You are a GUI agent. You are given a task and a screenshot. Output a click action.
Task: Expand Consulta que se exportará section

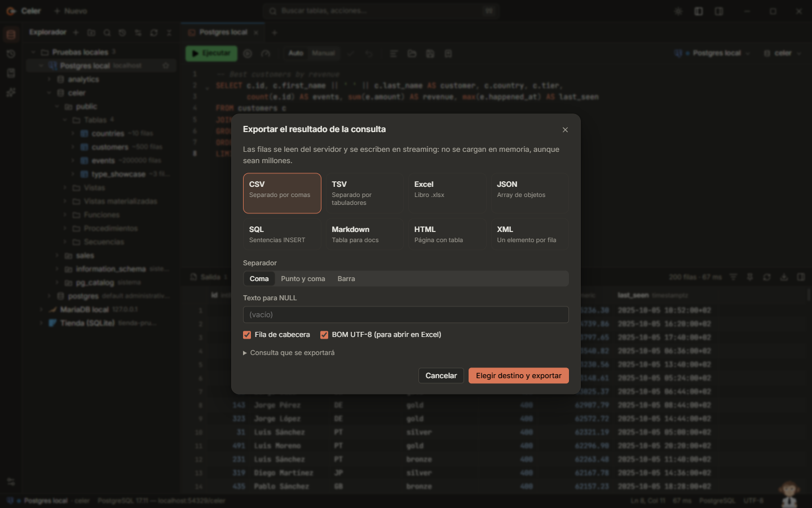pos(289,353)
